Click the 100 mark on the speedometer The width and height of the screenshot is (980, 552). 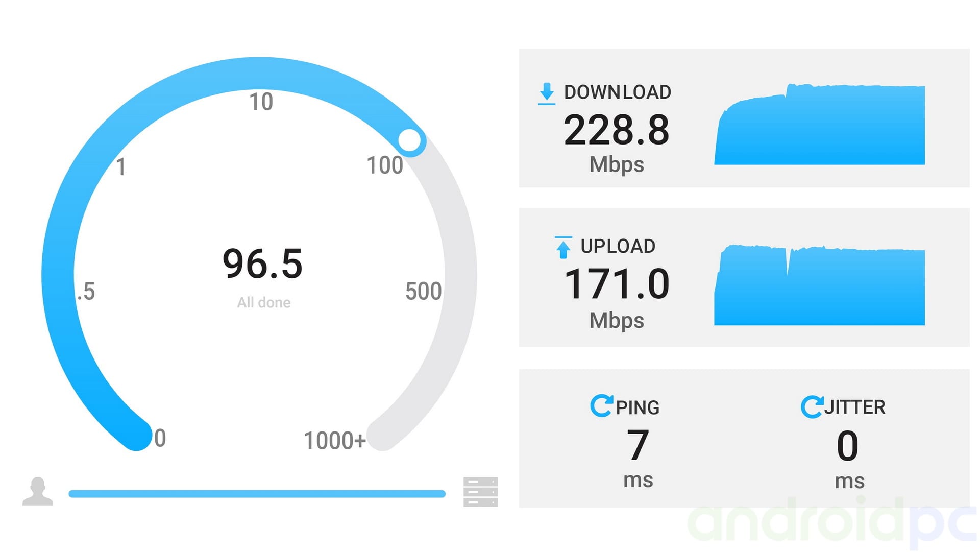385,165
